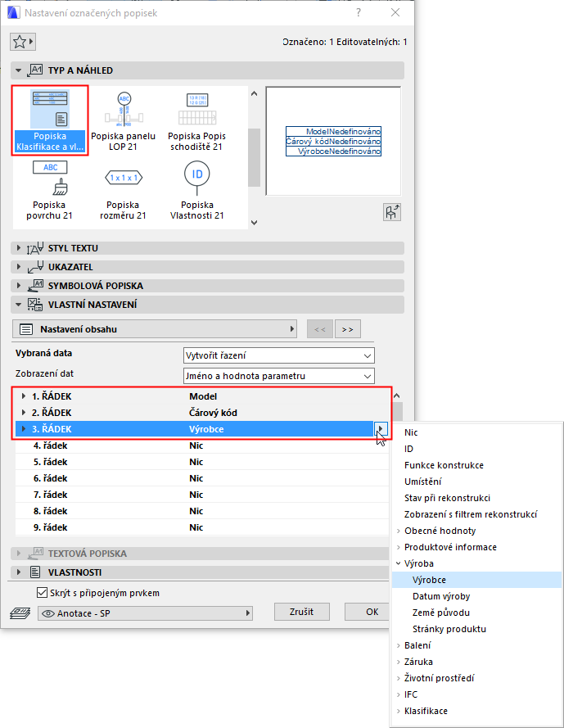
Task: Select the 8. řádek row
Action: [x=202, y=511]
